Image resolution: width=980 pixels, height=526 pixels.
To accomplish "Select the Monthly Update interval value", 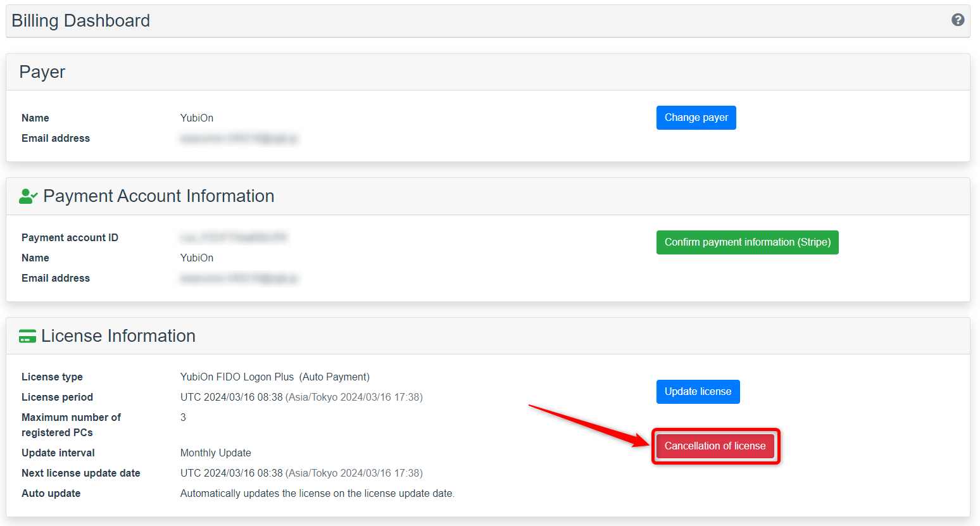I will point(216,453).
